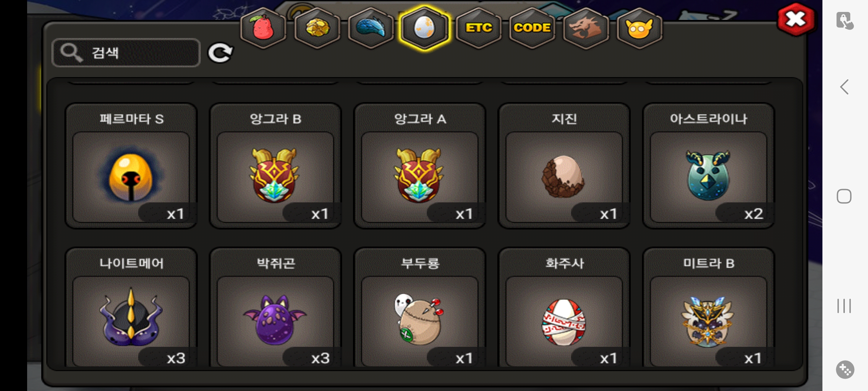The height and width of the screenshot is (391, 868).
Task: Focus the 검색 search field
Action: click(x=126, y=53)
